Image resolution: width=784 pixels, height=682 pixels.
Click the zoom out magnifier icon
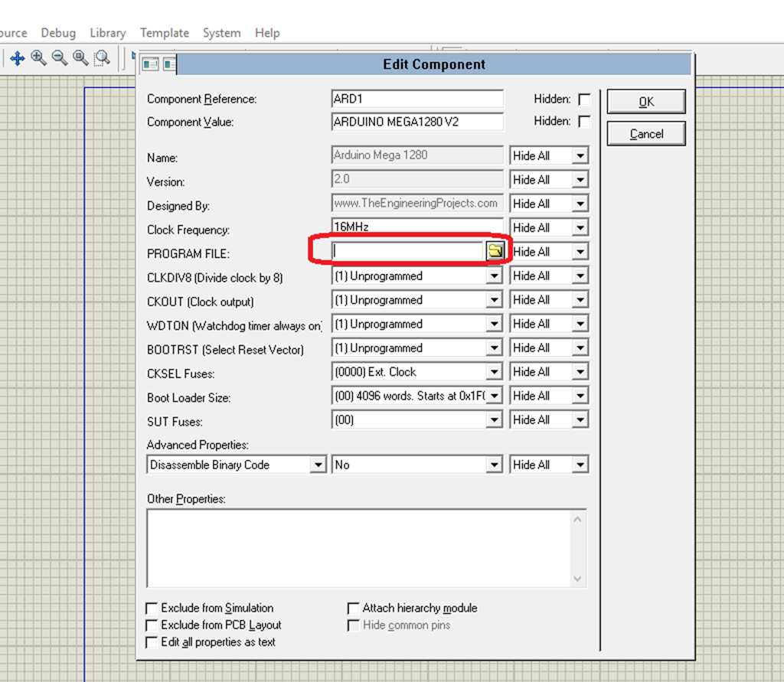point(60,58)
